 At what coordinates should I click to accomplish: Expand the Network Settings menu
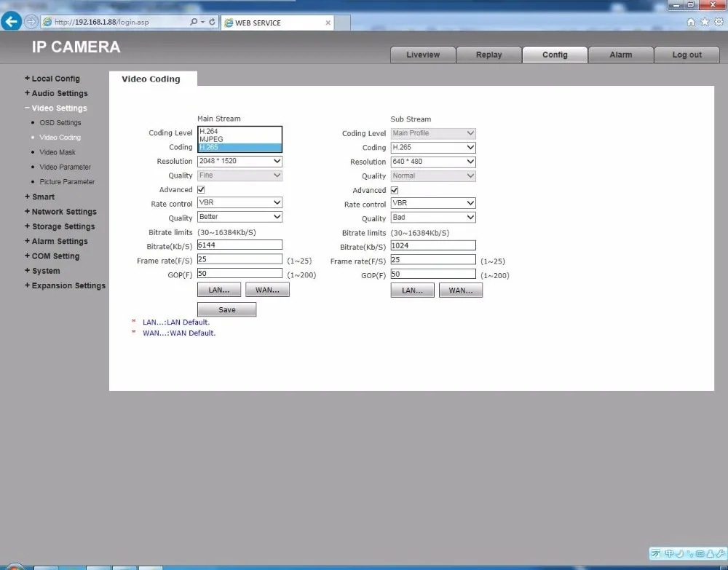pyautogui.click(x=61, y=212)
